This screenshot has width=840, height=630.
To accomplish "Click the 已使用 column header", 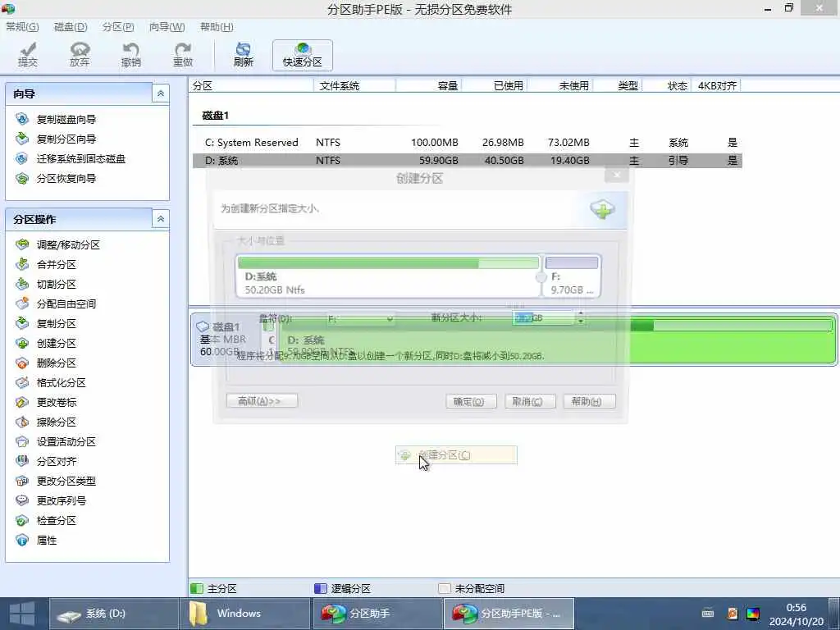I will (x=495, y=85).
